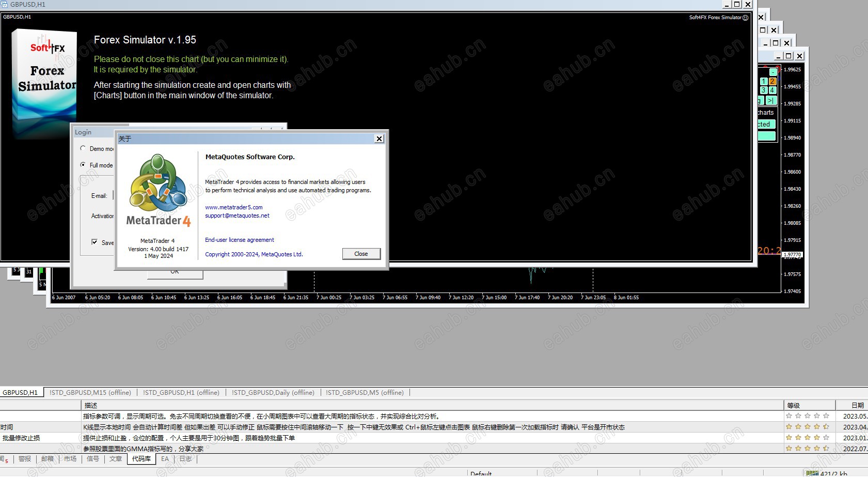Click Close in the MetaQuotes About dialog
The height and width of the screenshot is (477, 868).
(361, 254)
